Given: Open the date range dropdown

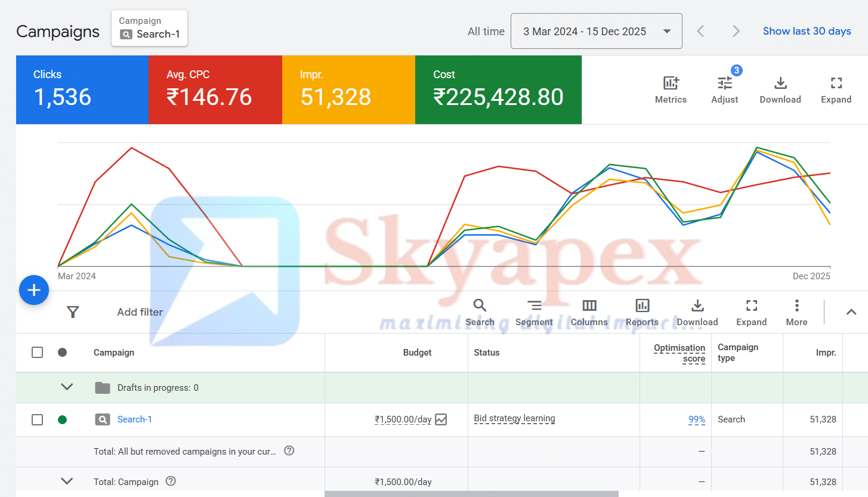Looking at the screenshot, I should [x=596, y=32].
